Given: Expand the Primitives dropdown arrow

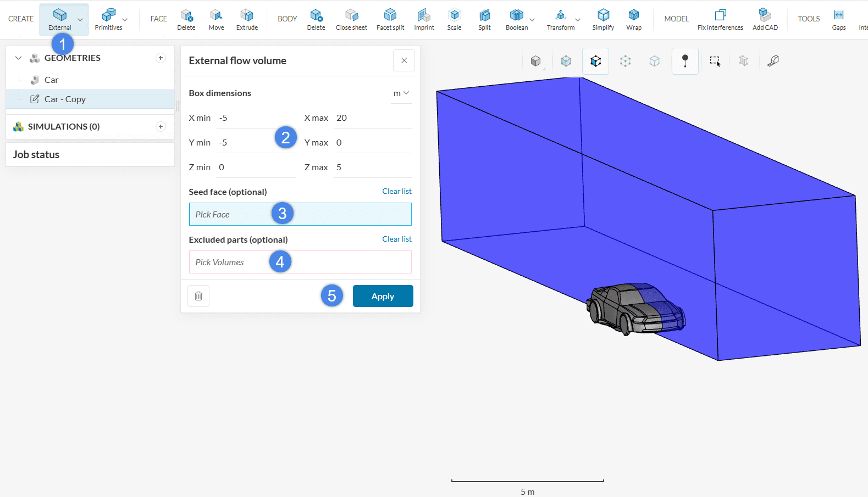Looking at the screenshot, I should click(x=125, y=20).
